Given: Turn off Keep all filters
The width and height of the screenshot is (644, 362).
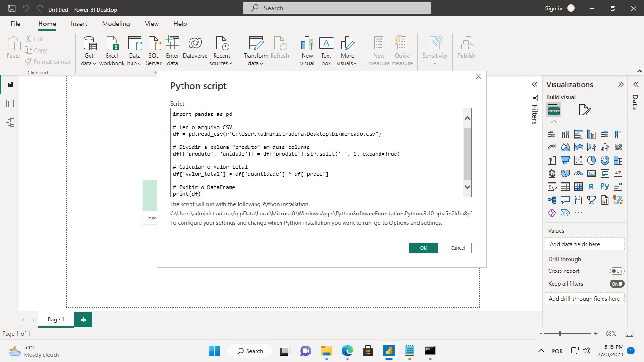Looking at the screenshot, I should pyautogui.click(x=617, y=283).
